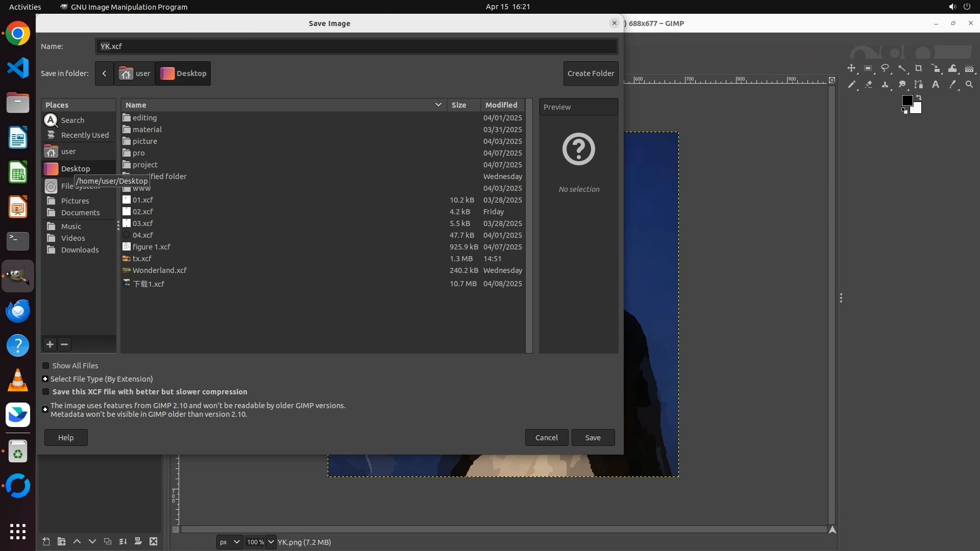The image size is (980, 551).
Task: Collapse the GIMP 2.10 compatibility message
Action: pyautogui.click(x=45, y=410)
